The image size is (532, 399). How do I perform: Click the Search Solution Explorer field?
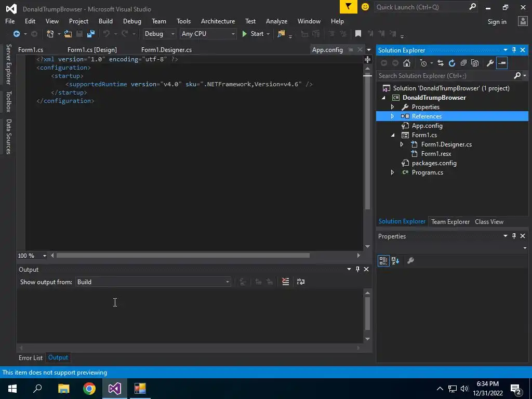445,76
